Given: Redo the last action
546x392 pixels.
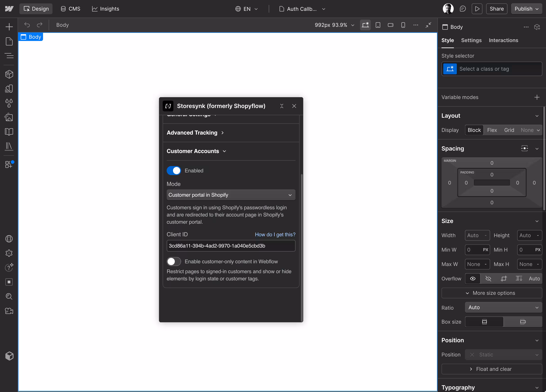Looking at the screenshot, I should click(39, 25).
